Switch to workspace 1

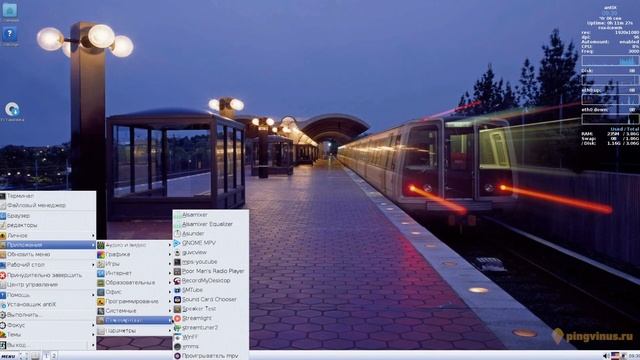47,356
